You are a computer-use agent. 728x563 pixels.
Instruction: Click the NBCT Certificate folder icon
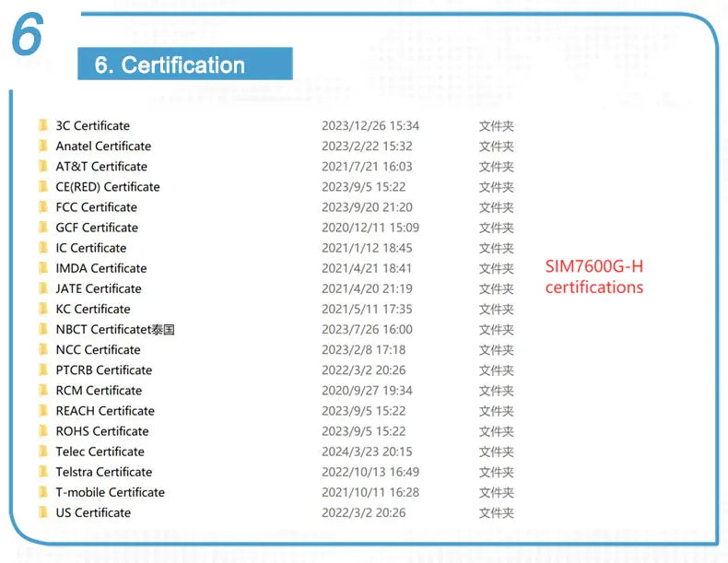click(x=43, y=330)
